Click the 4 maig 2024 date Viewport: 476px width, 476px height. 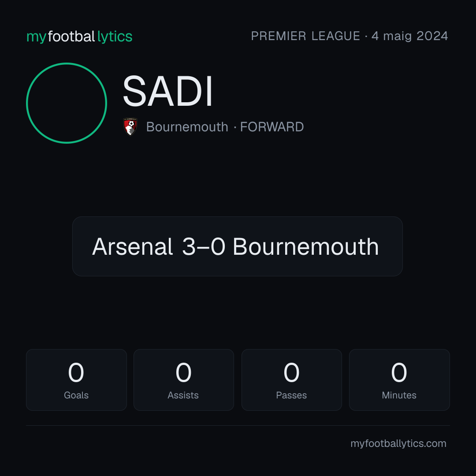(x=410, y=36)
